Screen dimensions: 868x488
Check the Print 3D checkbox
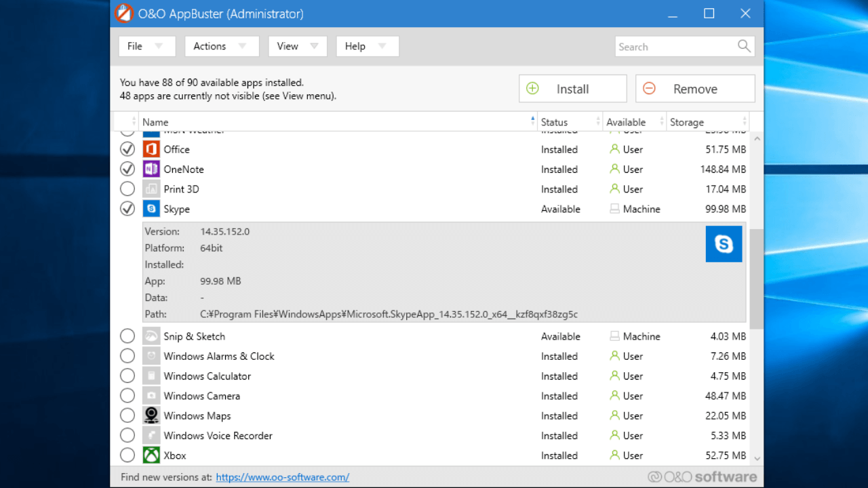coord(127,189)
